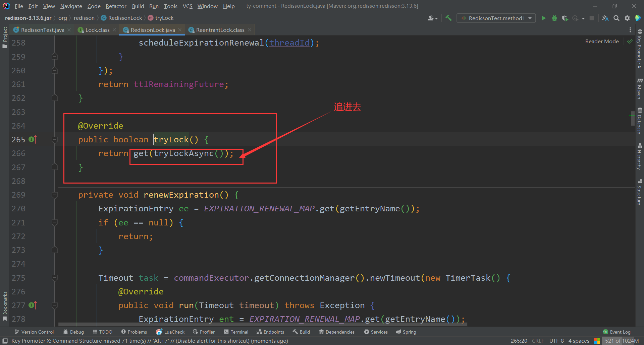This screenshot has width=644, height=345.
Task: Open the Maven side panel
Action: click(x=640, y=88)
